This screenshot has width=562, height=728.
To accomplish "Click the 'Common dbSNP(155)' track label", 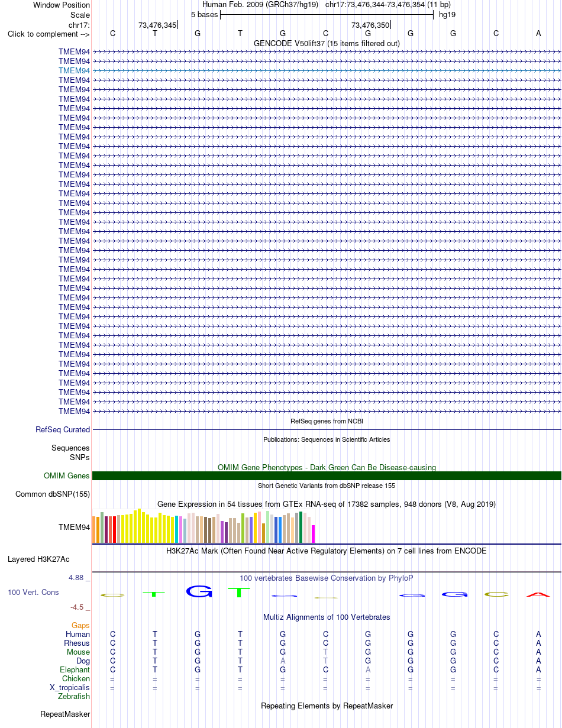I will 53,494.
